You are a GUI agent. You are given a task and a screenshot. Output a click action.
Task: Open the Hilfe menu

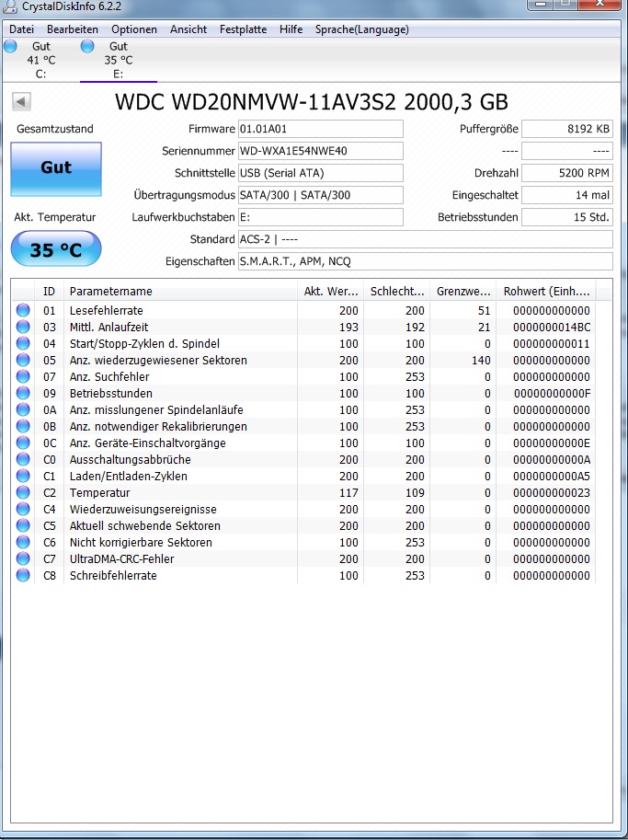[291, 29]
